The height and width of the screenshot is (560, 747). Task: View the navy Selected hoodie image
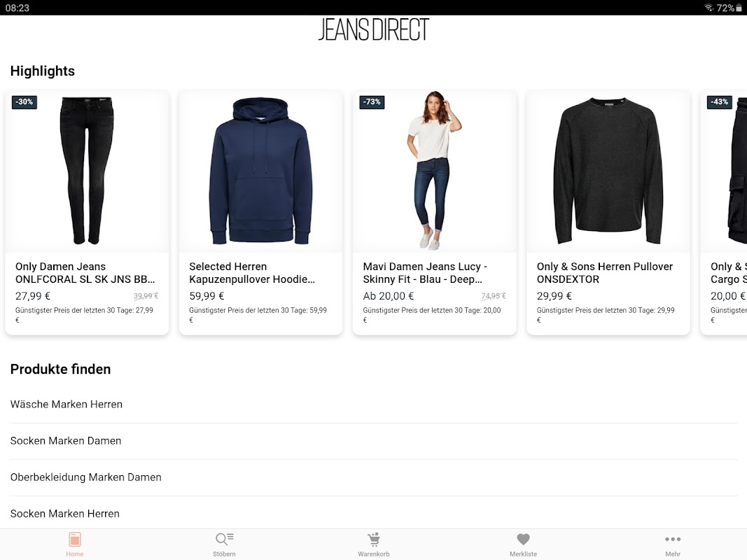pos(260,171)
